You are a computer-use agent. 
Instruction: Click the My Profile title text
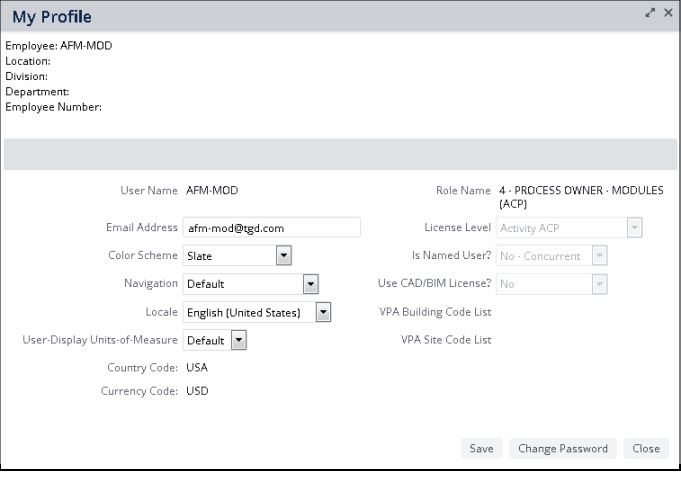(52, 17)
